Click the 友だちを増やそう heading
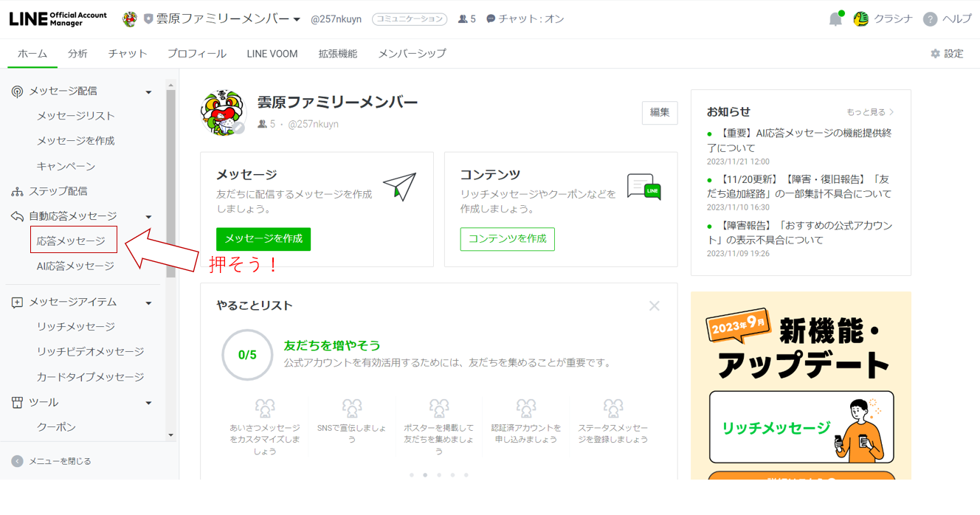 (332, 345)
